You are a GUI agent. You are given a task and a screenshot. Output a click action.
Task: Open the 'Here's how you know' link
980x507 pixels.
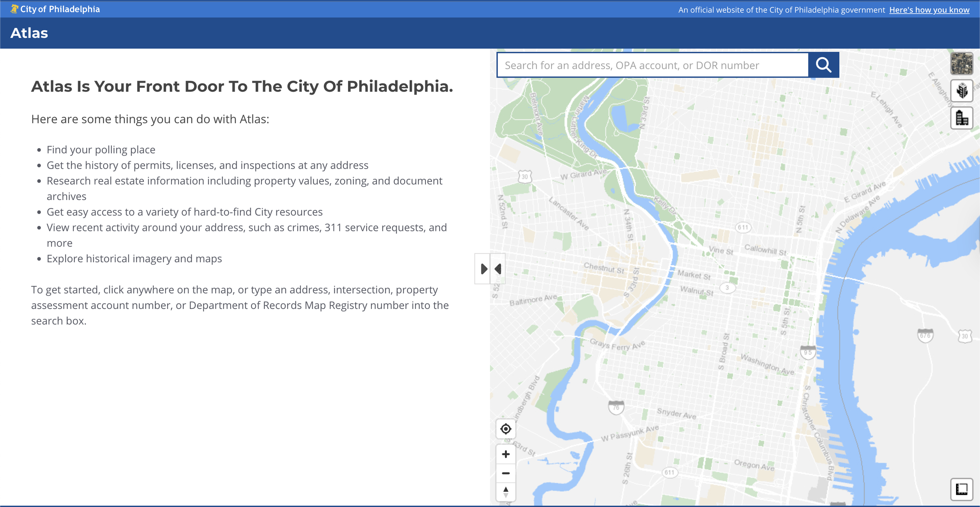pyautogui.click(x=929, y=9)
